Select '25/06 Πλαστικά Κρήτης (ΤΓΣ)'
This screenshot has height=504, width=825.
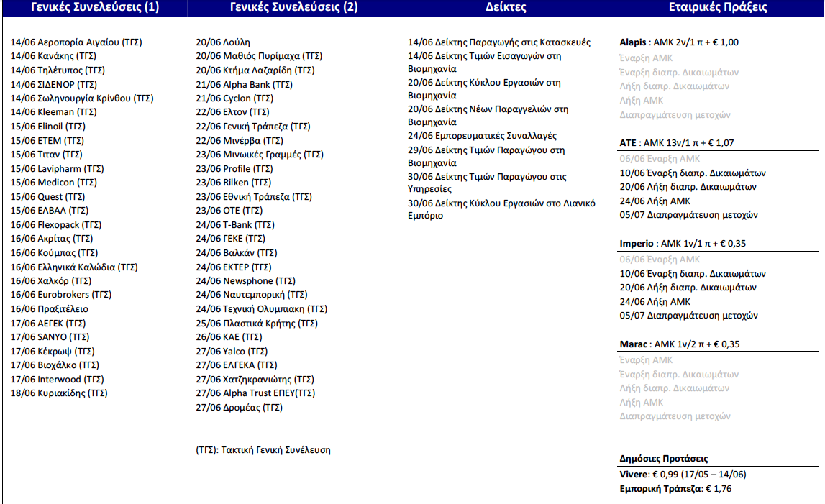257,323
